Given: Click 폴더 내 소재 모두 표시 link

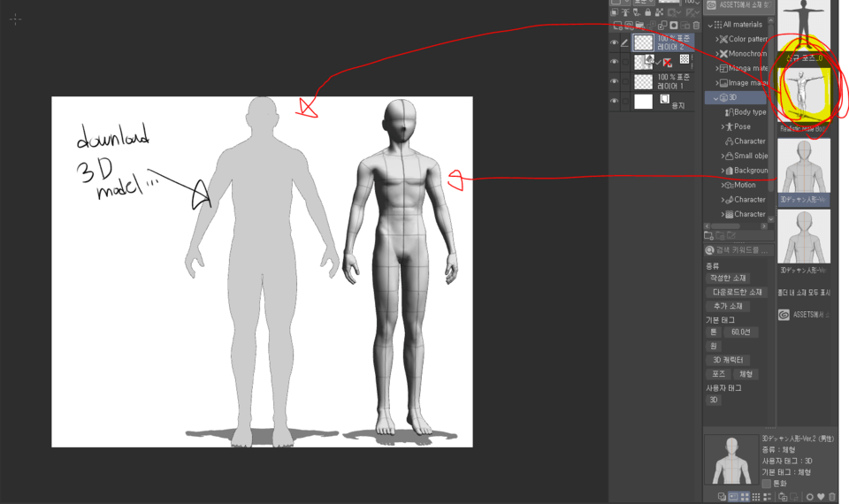Looking at the screenshot, I should (x=804, y=293).
